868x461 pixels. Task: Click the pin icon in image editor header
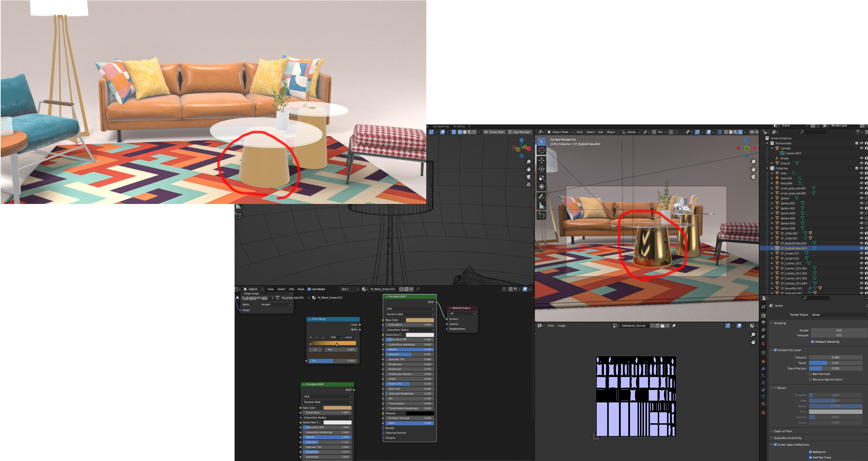click(674, 326)
